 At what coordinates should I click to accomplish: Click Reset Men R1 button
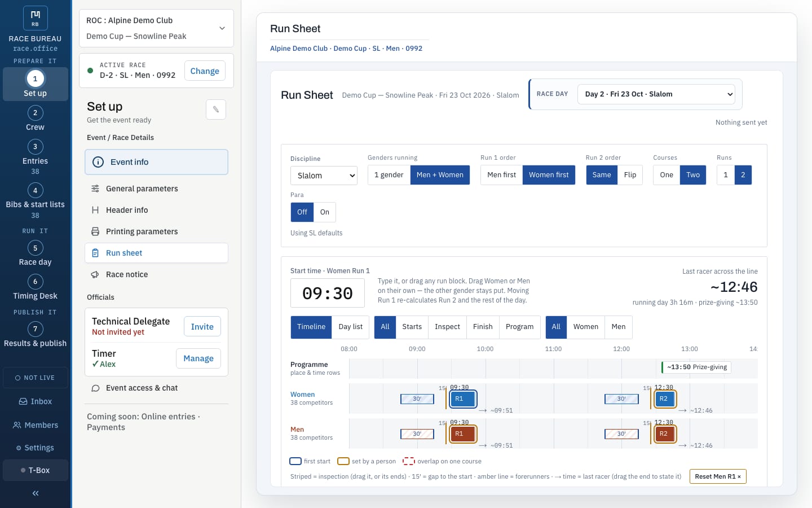718,476
